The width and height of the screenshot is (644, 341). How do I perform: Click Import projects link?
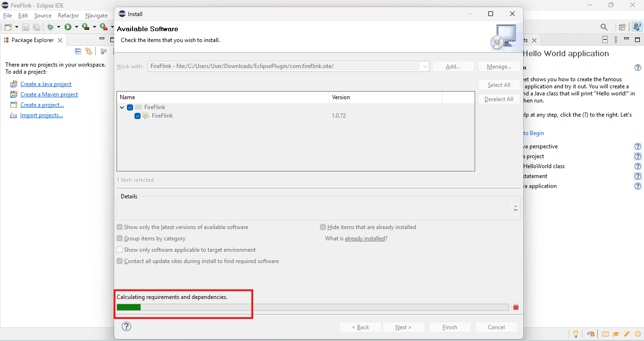coord(42,115)
